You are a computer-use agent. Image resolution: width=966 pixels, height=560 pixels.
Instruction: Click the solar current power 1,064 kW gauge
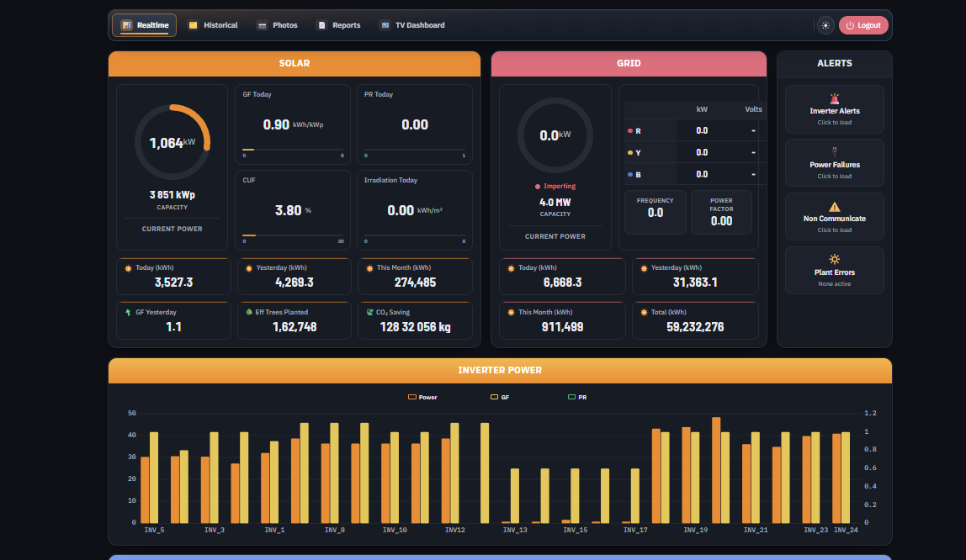[x=172, y=142]
